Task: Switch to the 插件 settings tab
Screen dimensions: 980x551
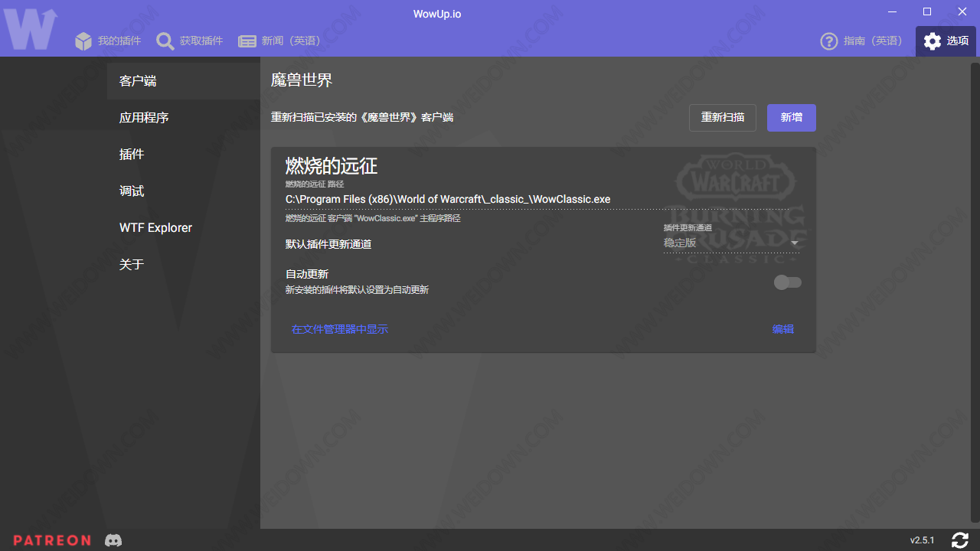Action: pyautogui.click(x=132, y=155)
